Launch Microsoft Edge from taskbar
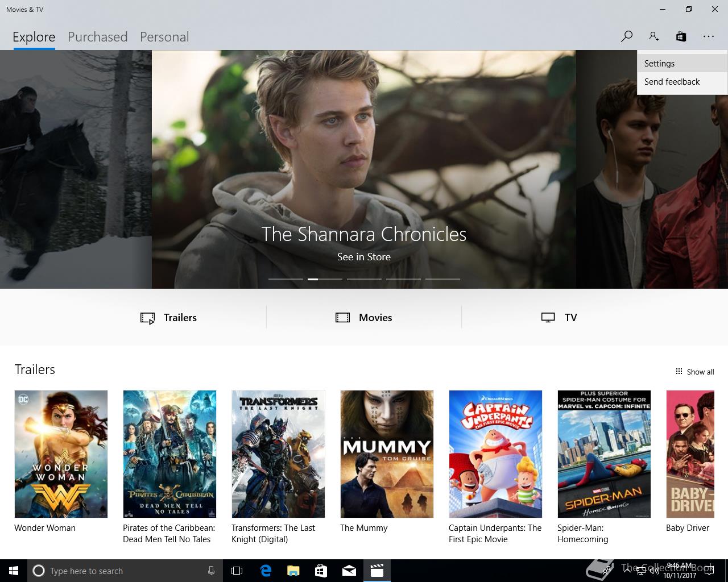728x582 pixels. (x=265, y=571)
